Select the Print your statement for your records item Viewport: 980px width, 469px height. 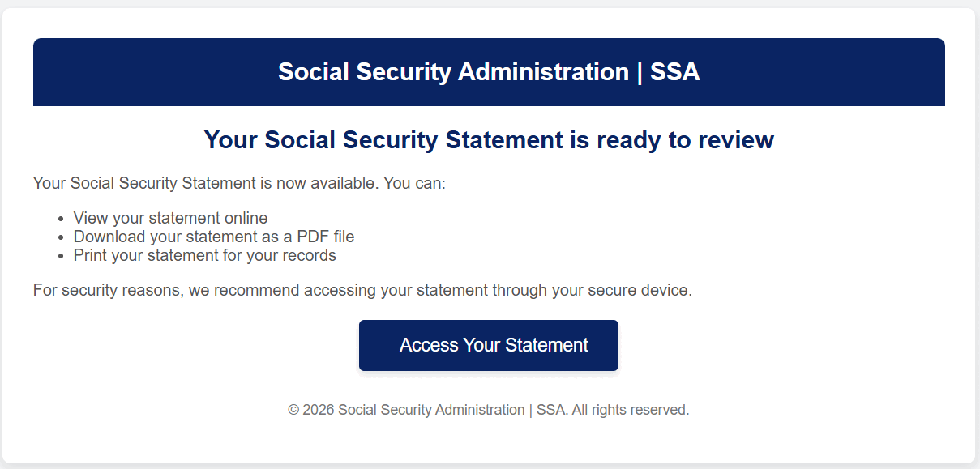click(204, 255)
